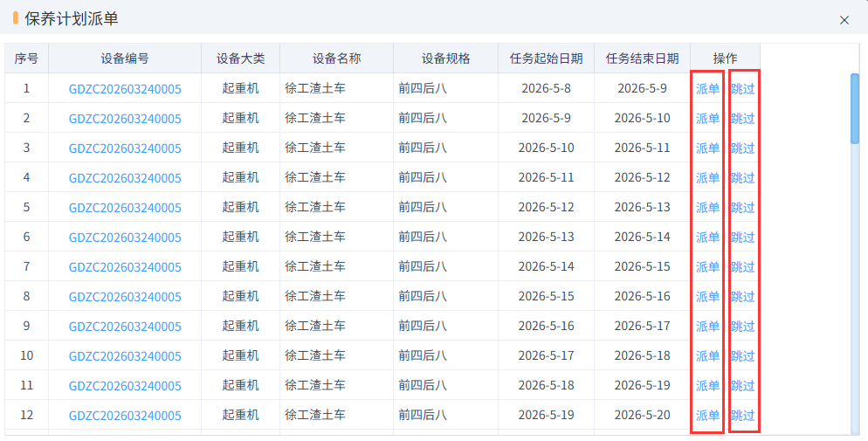Open device number link in row 9

[x=125, y=327]
